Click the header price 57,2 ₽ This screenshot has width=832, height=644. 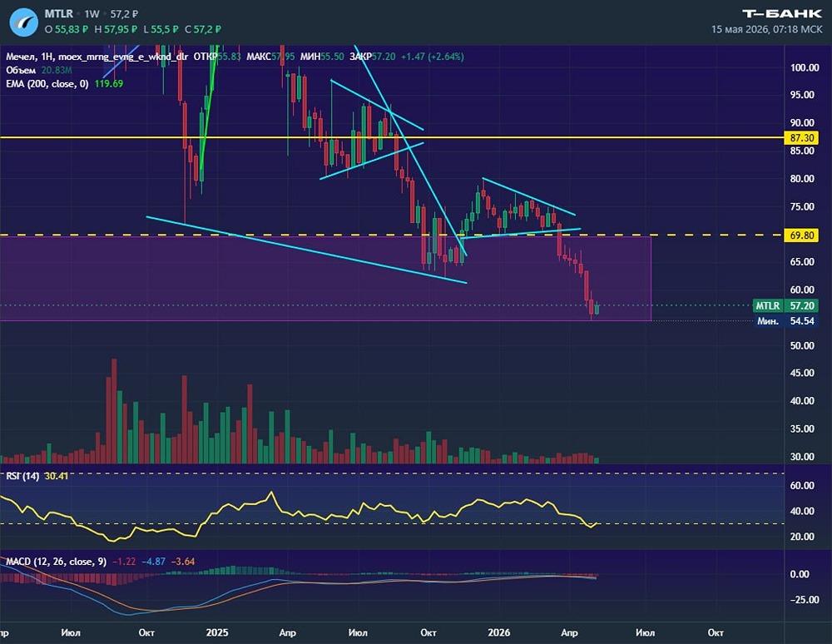click(x=124, y=14)
